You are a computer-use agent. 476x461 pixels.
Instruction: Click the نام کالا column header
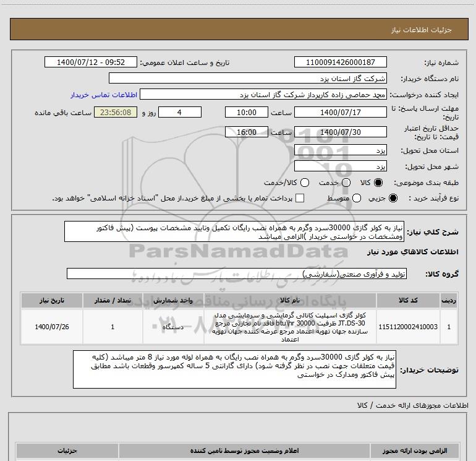(x=290, y=301)
